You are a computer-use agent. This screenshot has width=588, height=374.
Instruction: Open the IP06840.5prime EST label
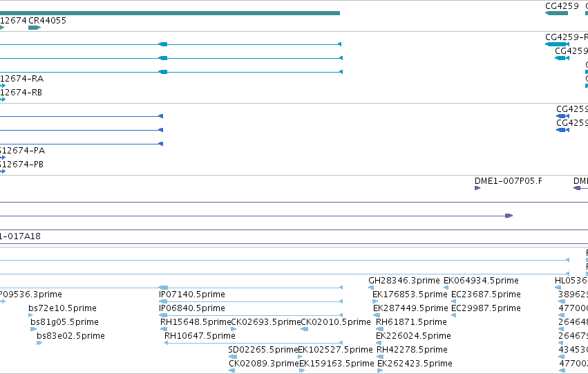[192, 308]
